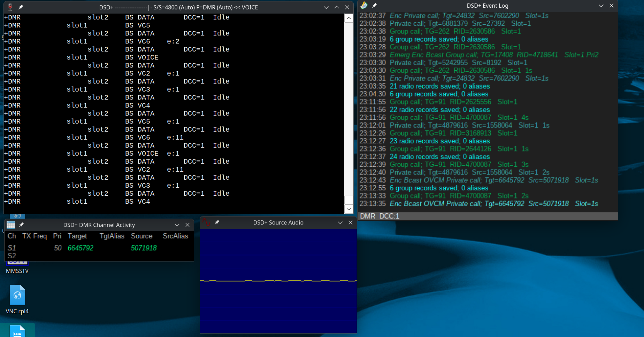Toggle the pin icon on DSD+ Event Log window

(x=374, y=6)
